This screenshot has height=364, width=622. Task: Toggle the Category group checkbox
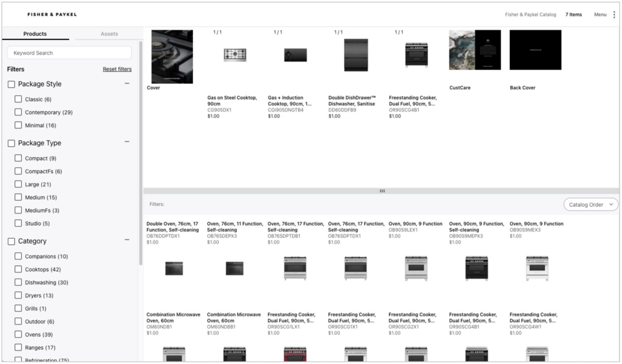pos(11,241)
